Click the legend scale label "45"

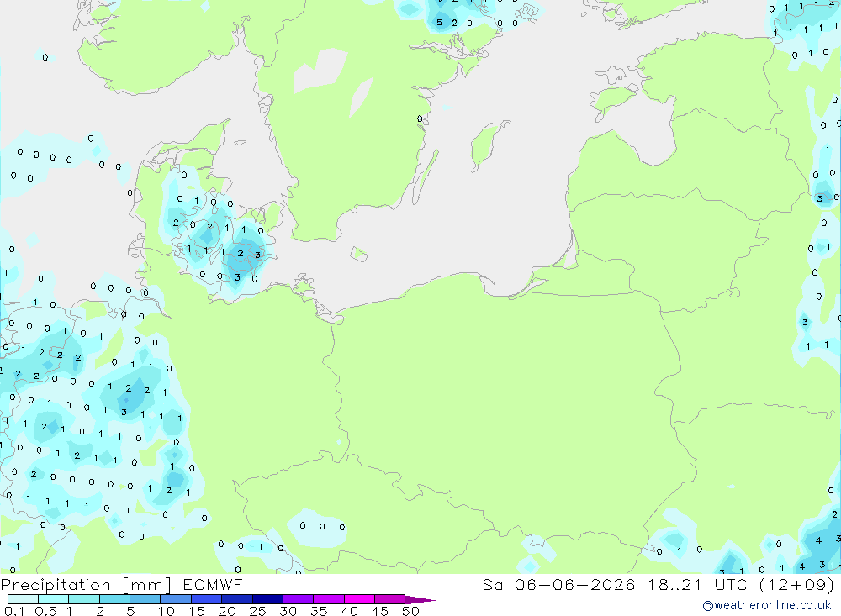(x=380, y=611)
